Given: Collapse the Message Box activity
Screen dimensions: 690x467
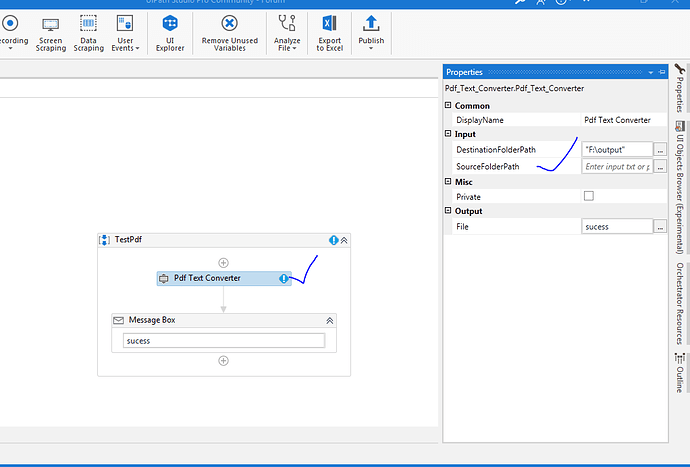Looking at the screenshot, I should pyautogui.click(x=330, y=321).
